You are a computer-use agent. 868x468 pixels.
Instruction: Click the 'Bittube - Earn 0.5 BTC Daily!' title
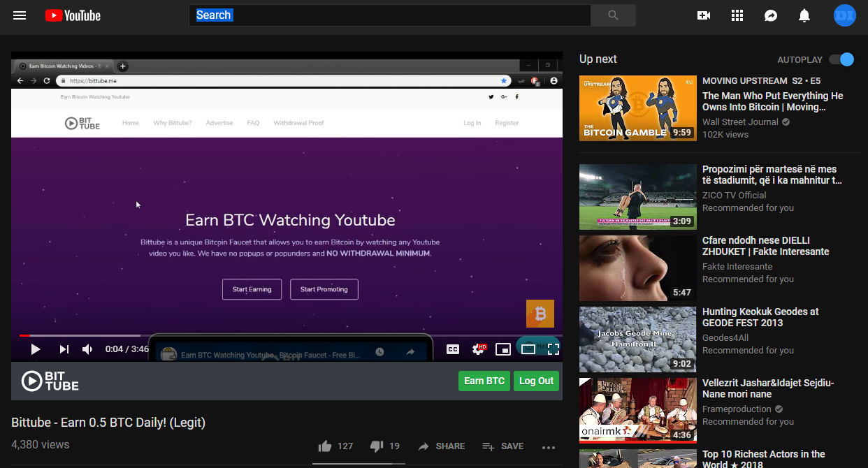[108, 423]
